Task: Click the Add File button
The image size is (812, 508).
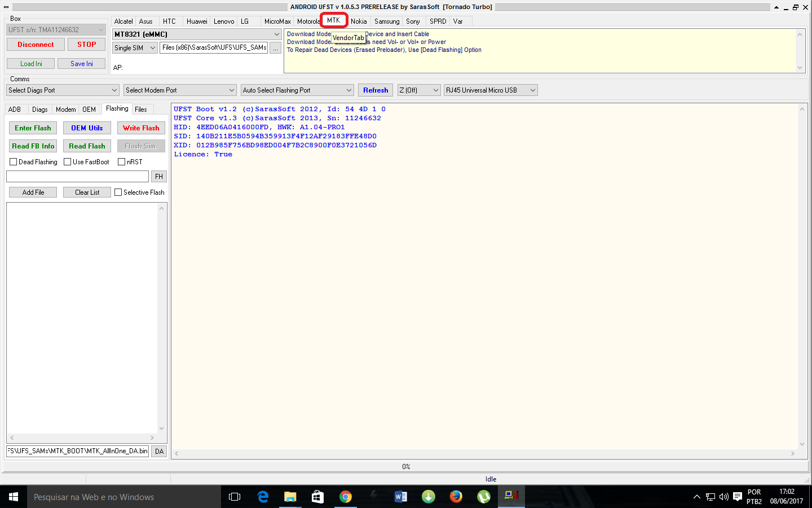Action: click(x=33, y=192)
